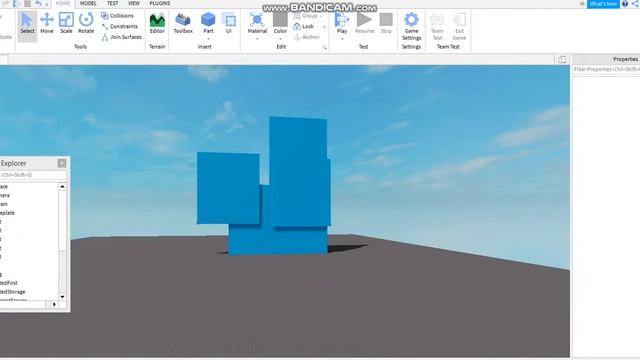Screen dimensions: 640x360
Task: Click the Lock tool
Action: tap(304, 26)
